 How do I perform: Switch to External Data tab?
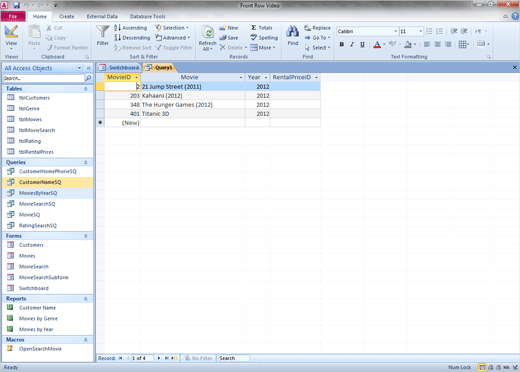102,16
